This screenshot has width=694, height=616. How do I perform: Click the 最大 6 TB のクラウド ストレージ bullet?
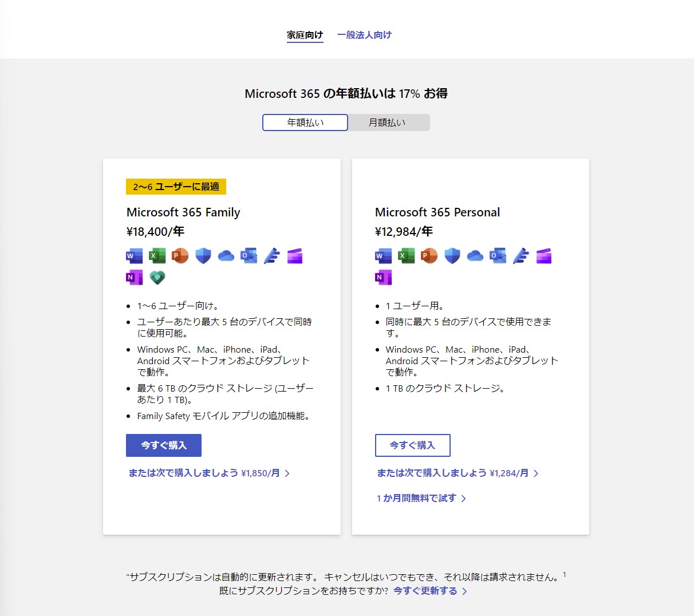point(226,394)
